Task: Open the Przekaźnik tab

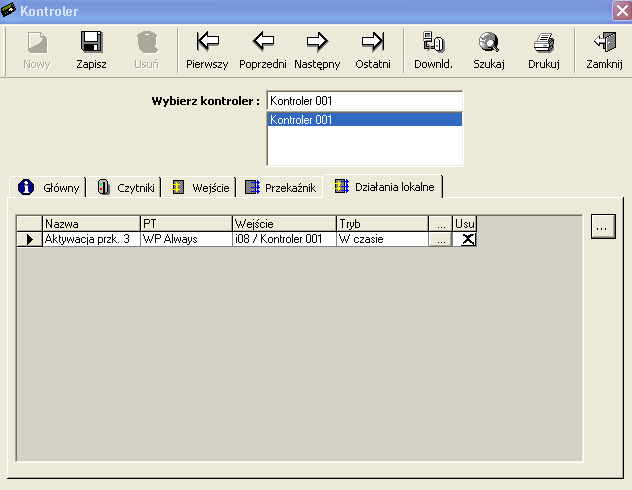Action: pyautogui.click(x=281, y=187)
